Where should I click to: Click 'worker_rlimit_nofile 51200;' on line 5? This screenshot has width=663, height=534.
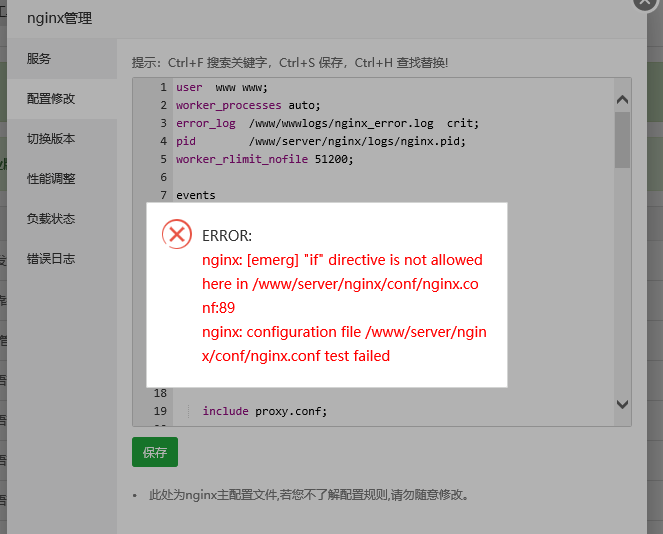coord(265,159)
